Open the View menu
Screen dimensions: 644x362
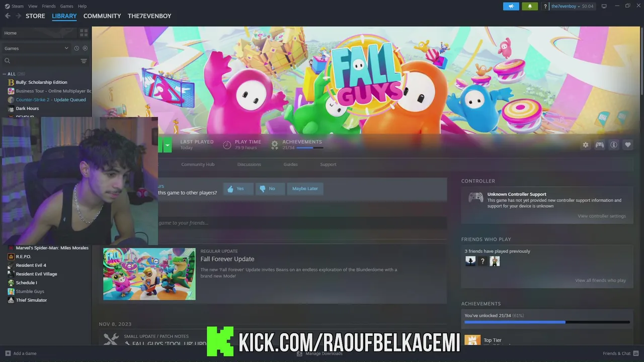pos(33,6)
